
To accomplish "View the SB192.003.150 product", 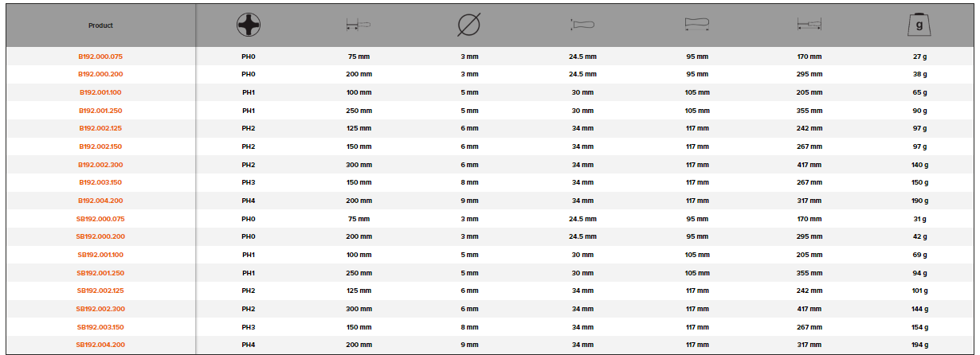I will click(x=100, y=327).
